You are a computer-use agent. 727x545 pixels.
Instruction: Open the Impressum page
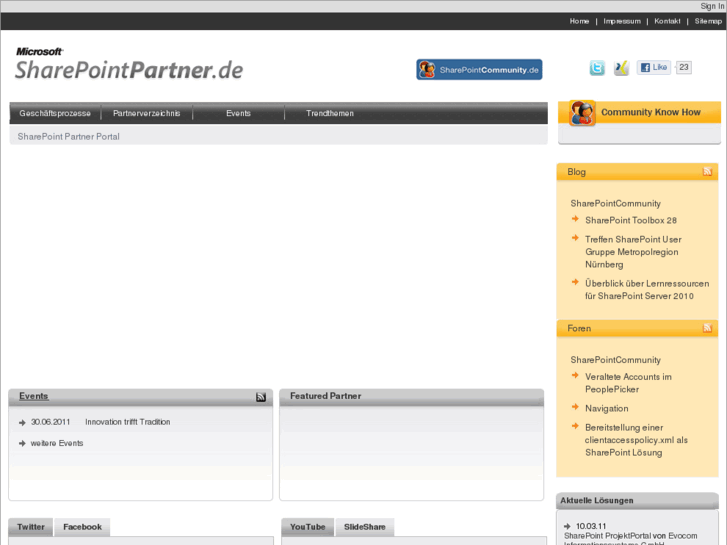[x=622, y=21]
